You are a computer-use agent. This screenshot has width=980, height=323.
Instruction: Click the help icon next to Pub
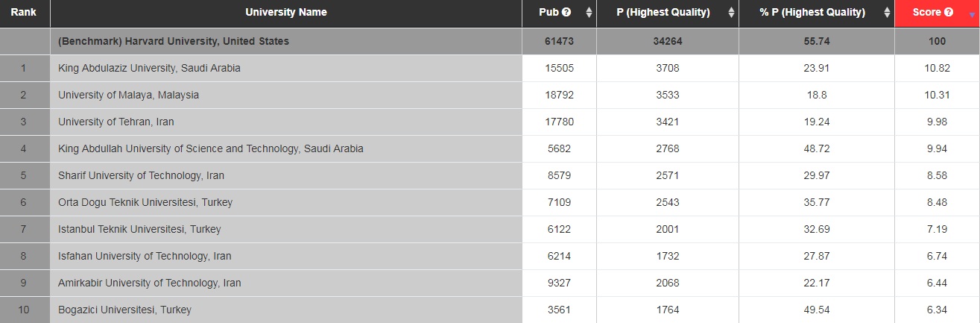tap(566, 13)
